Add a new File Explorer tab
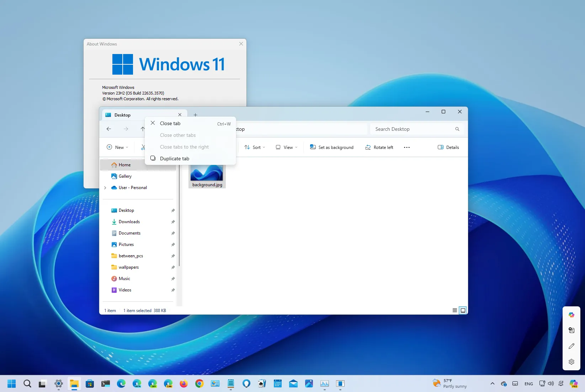This screenshot has width=585, height=392. coord(195,115)
